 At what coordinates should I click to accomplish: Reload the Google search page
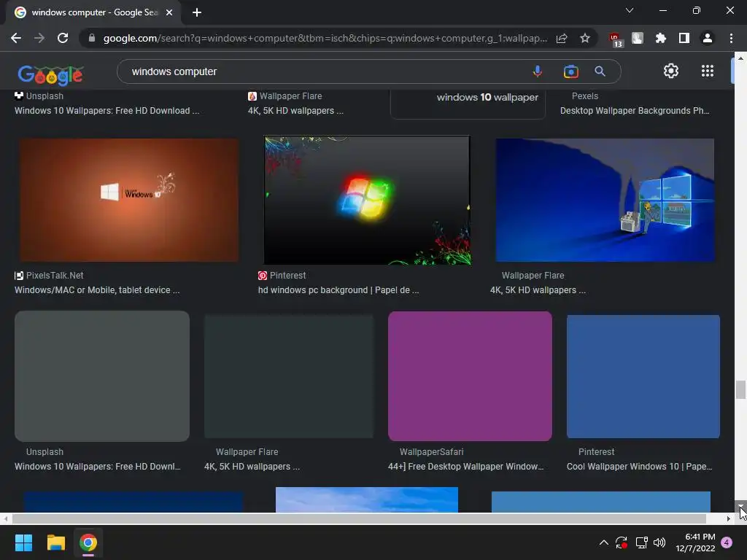tap(63, 38)
